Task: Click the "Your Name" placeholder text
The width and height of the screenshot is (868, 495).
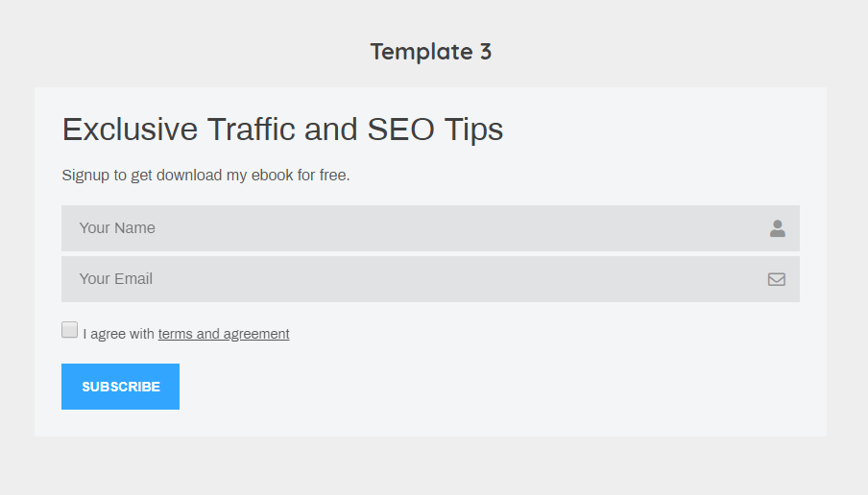Action: (117, 228)
